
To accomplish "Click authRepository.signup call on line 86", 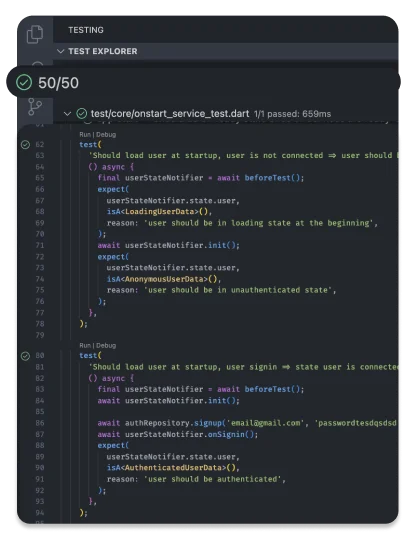I will tap(175, 423).
